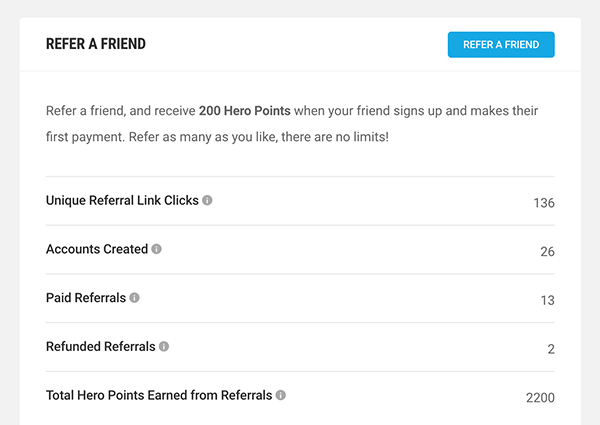This screenshot has height=425, width=600.
Task: Click the Paid Referrals label
Action: [x=85, y=297]
